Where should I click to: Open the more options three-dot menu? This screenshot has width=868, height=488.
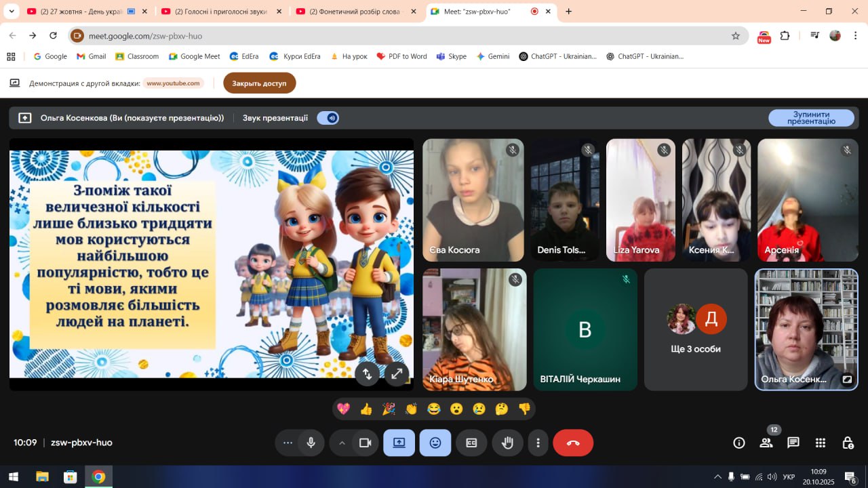click(x=538, y=443)
